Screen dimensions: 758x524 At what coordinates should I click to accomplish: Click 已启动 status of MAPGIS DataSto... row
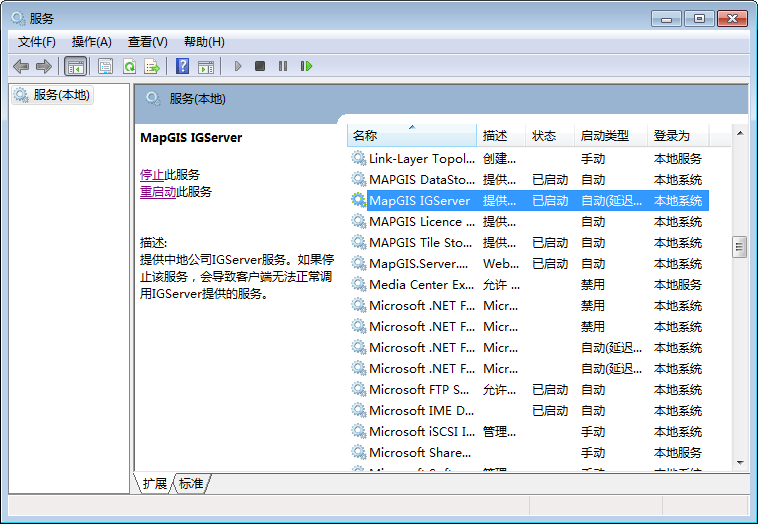(550, 179)
